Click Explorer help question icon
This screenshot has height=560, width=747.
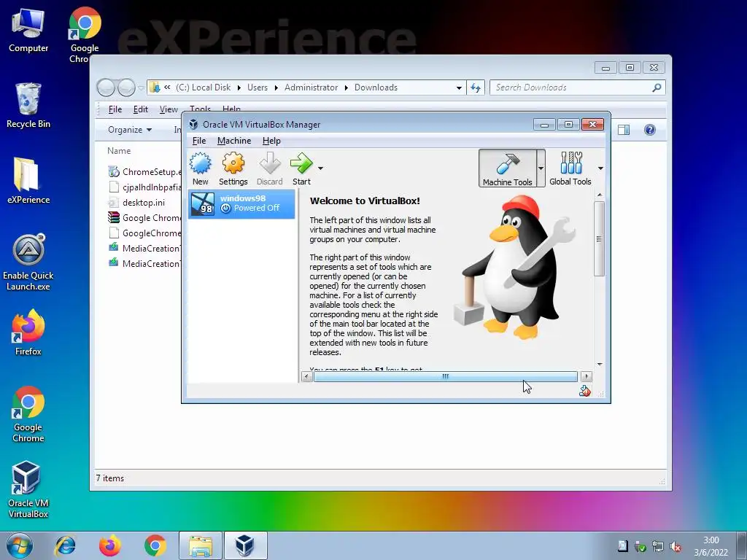[x=649, y=130]
